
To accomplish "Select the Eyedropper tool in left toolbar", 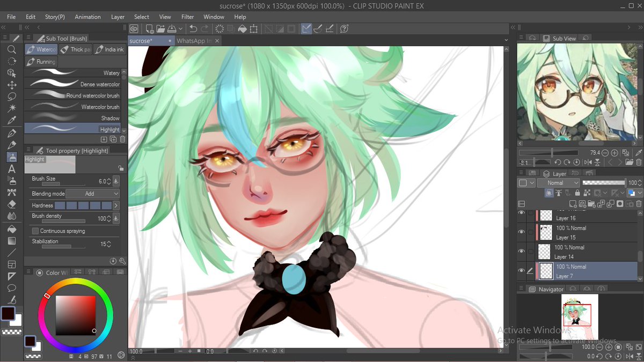I will (x=12, y=120).
